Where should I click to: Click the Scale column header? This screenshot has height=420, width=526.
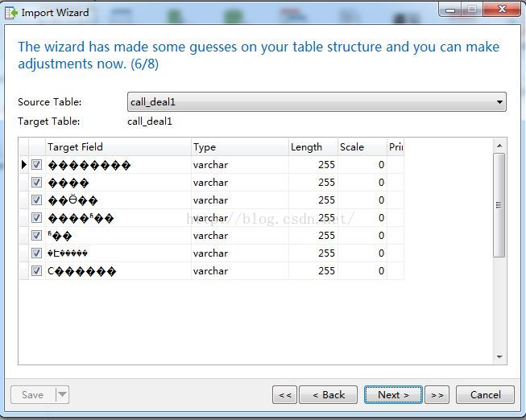tap(362, 147)
